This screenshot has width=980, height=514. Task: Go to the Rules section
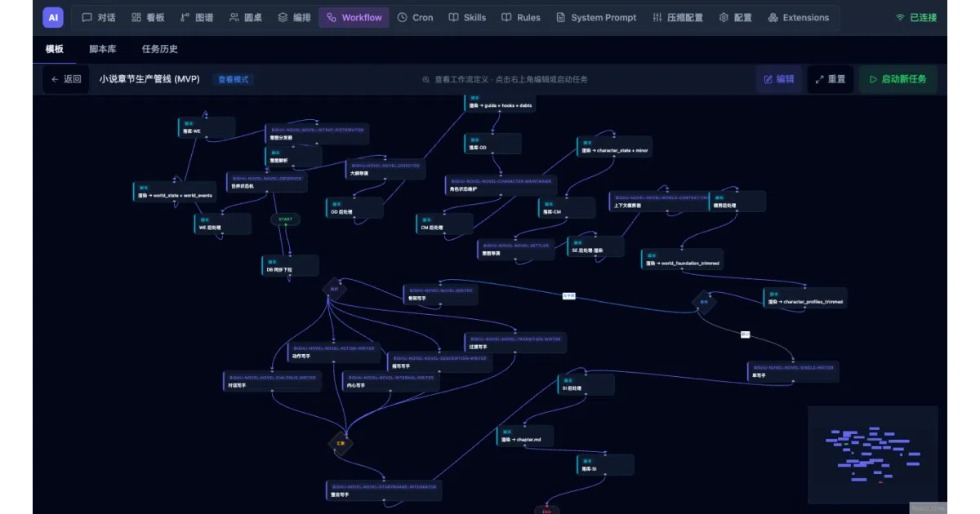pyautogui.click(x=521, y=17)
